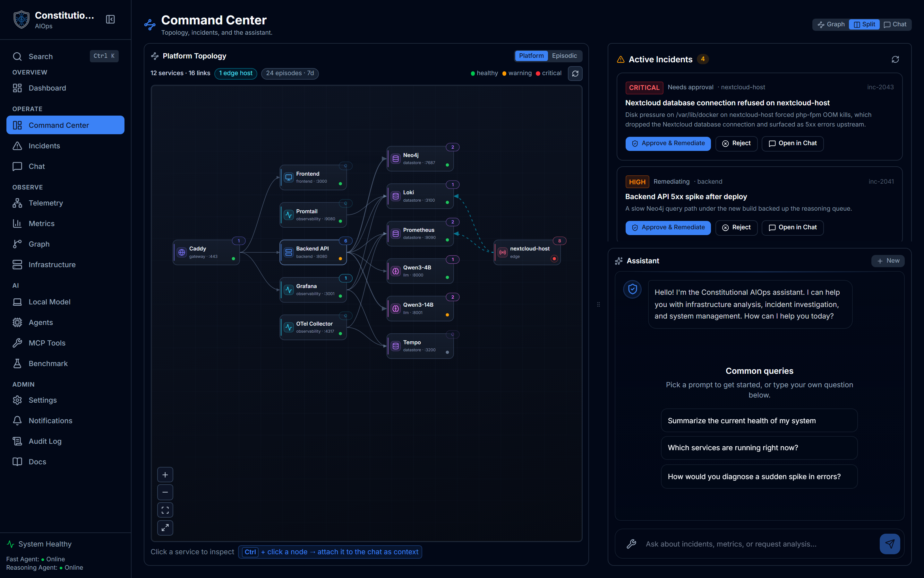Open Telemetry in the sidebar
Viewport: 924px width, 578px height.
point(65,203)
